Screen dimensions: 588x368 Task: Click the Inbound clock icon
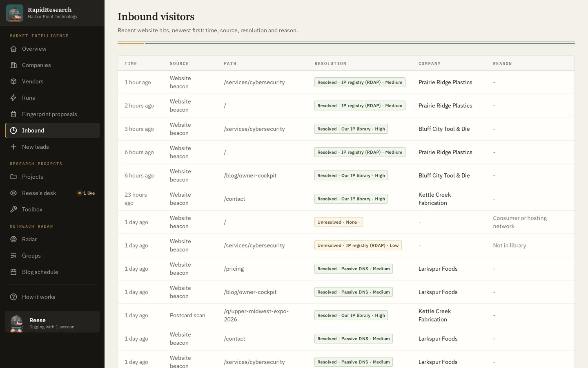(13, 130)
